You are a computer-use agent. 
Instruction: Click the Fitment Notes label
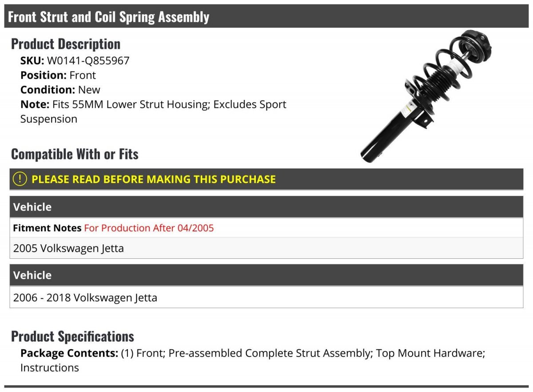[47, 228]
